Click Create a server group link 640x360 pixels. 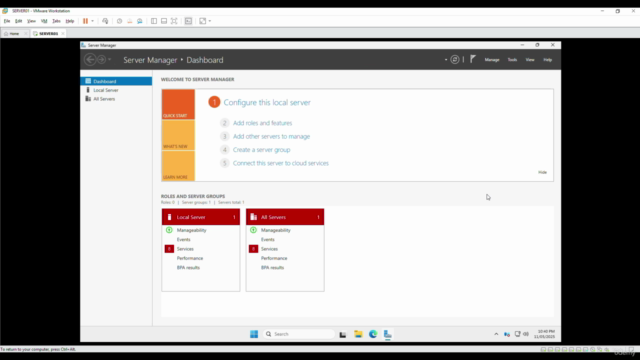click(262, 150)
